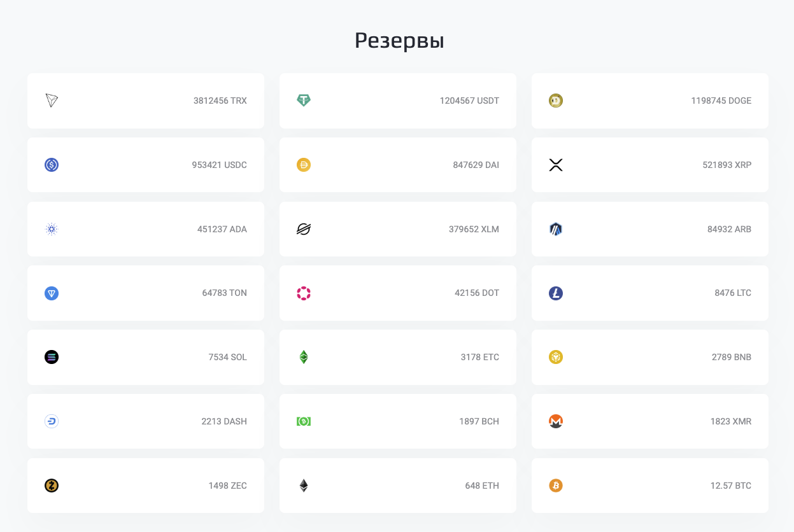The height and width of the screenshot is (532, 794).
Task: Click the Резервы section heading
Action: [x=399, y=41]
